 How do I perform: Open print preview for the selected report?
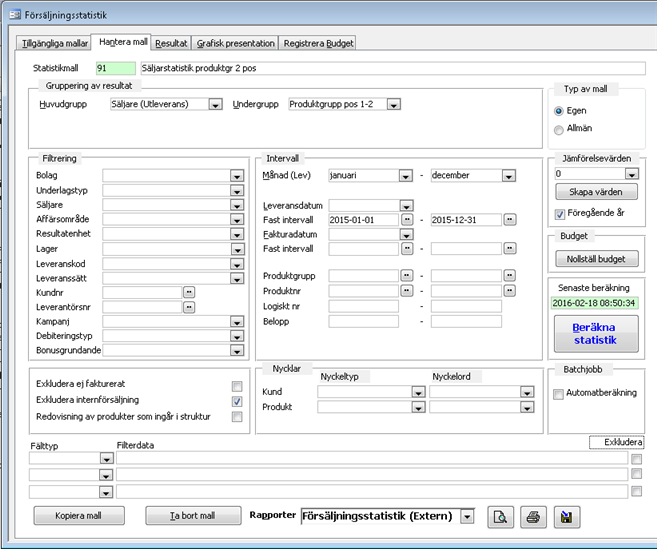(499, 516)
